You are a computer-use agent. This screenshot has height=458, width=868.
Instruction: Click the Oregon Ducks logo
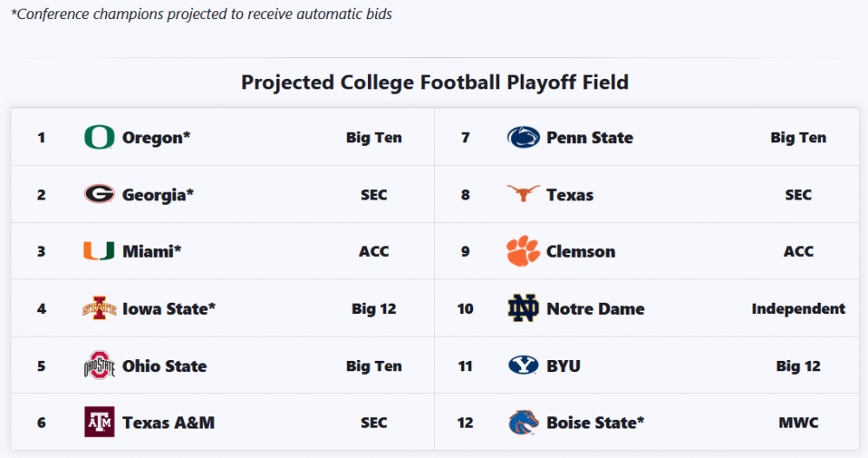(99, 137)
